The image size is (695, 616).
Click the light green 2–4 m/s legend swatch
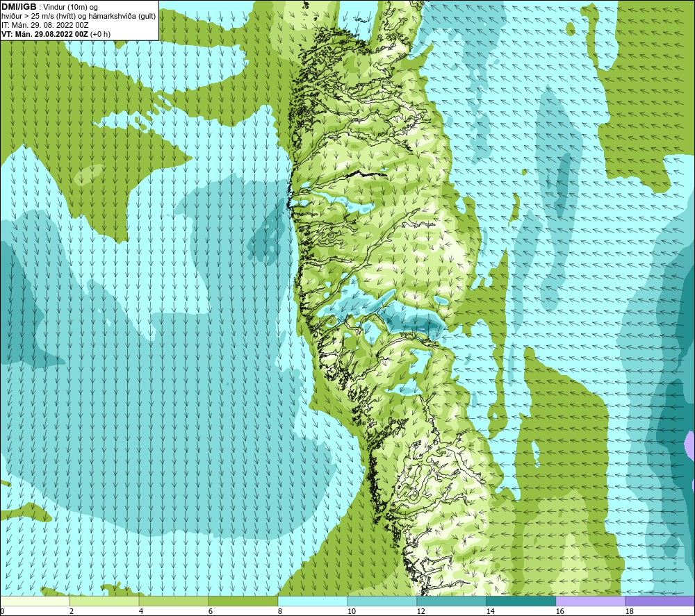click(104, 601)
